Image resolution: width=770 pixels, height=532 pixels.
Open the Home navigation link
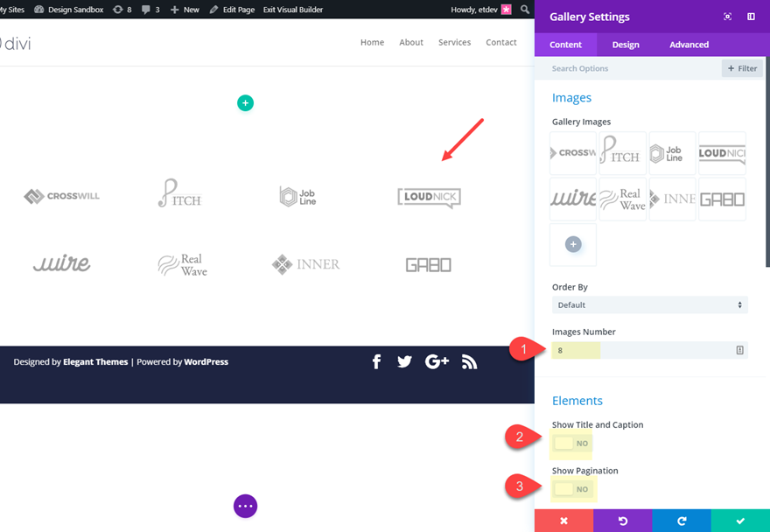coord(372,42)
